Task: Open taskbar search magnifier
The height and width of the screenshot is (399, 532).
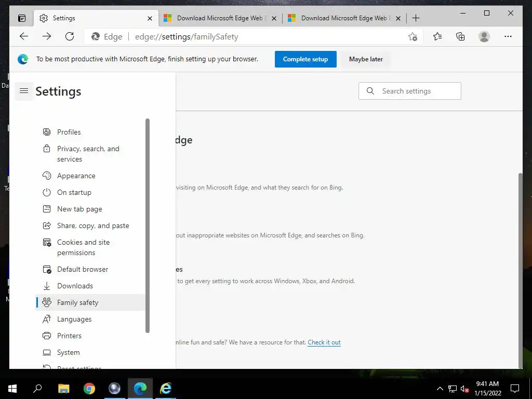Action: point(37,389)
